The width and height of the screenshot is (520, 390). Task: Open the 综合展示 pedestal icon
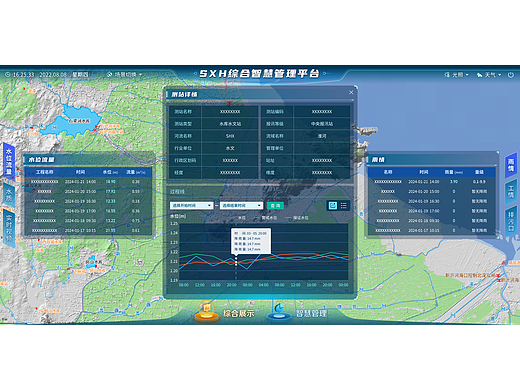click(207, 311)
